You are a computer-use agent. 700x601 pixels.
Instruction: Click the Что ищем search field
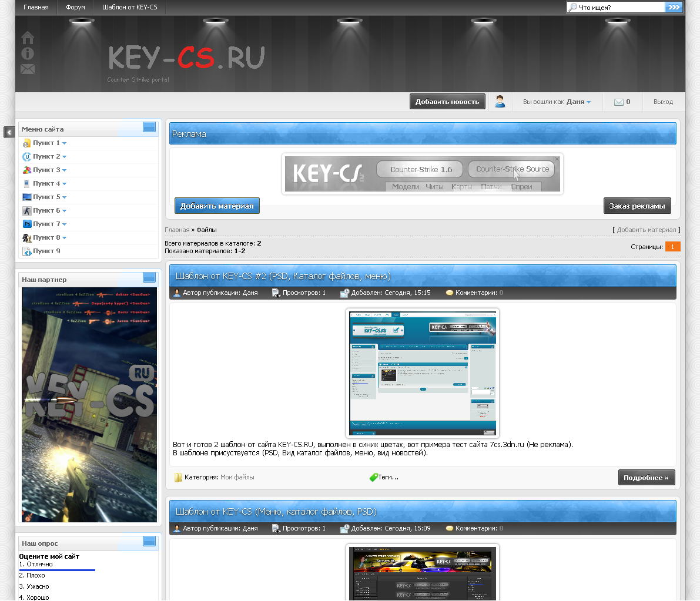tap(620, 8)
